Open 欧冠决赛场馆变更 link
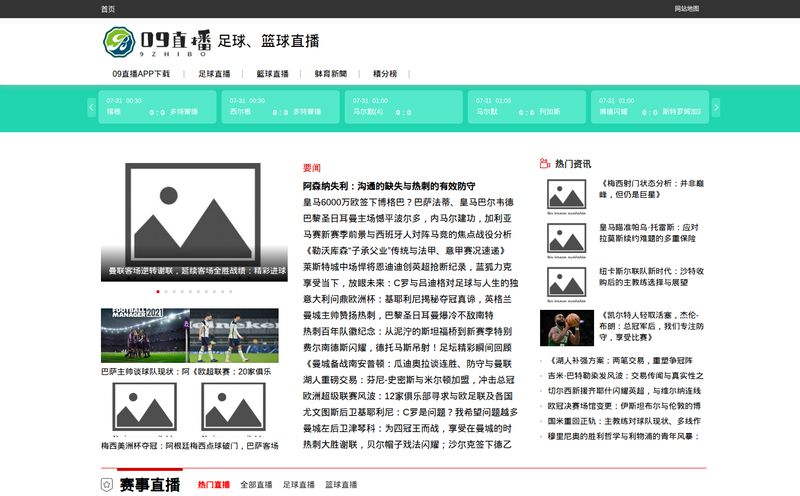The image size is (800, 496). (x=624, y=406)
